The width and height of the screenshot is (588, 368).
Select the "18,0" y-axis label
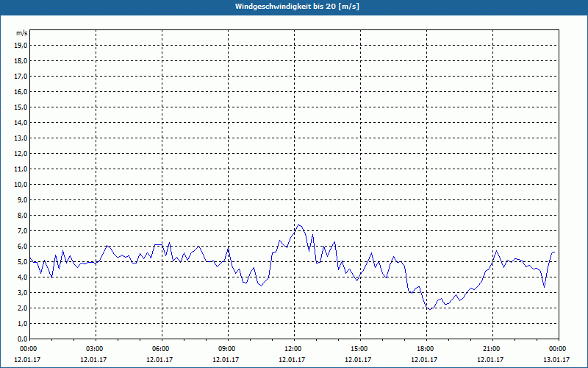[21, 61]
